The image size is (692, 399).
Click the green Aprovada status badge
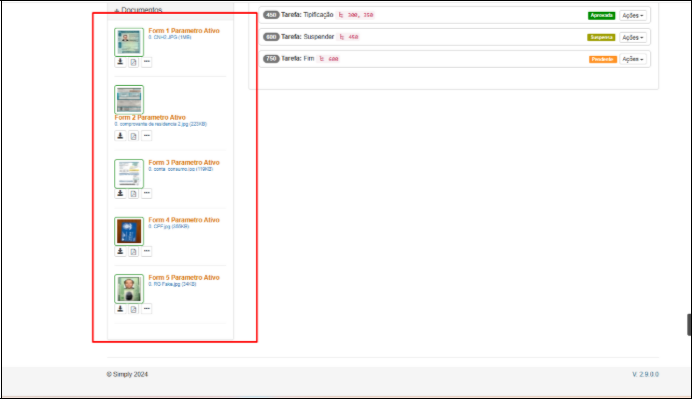(602, 15)
